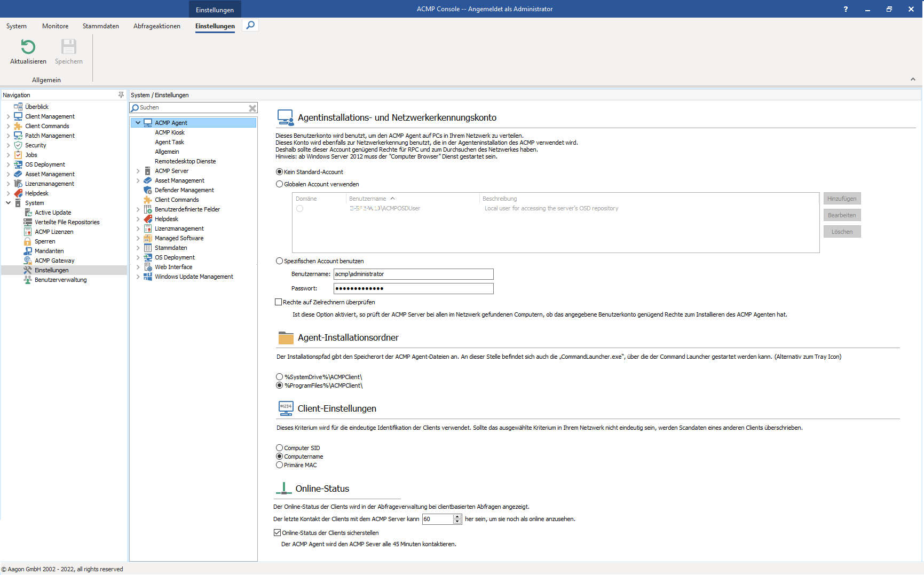This screenshot has width=924, height=575.
Task: Open the Stammdaten ribbon tab
Action: point(101,26)
